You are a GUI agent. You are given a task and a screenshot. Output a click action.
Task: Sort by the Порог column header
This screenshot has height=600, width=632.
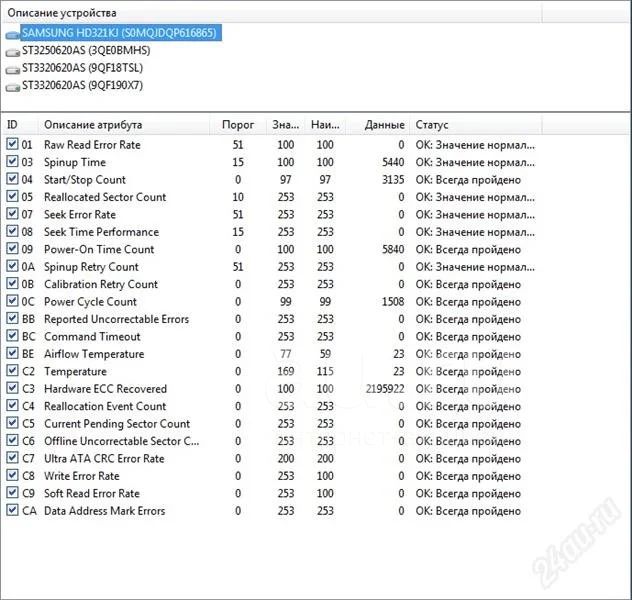click(x=238, y=125)
